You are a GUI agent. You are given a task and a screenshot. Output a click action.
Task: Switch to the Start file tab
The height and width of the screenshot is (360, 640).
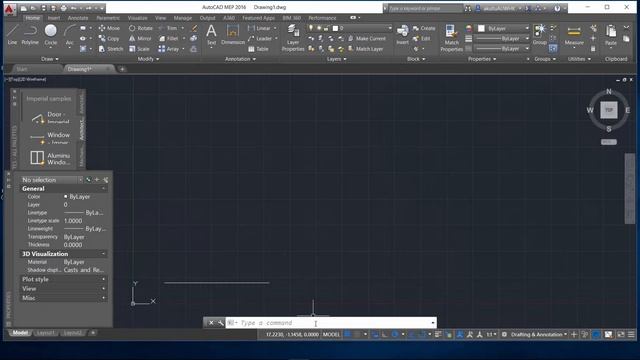(x=22, y=69)
